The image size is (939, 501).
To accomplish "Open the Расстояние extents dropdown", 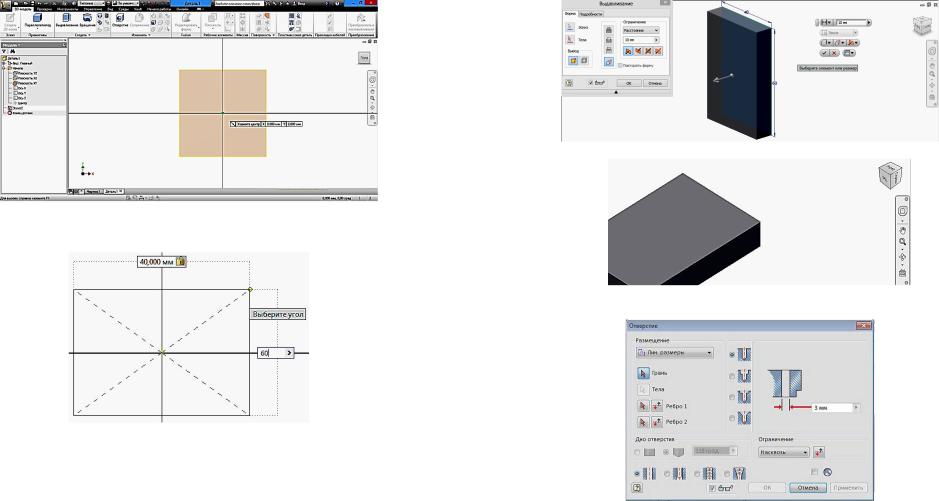I will coord(641,30).
